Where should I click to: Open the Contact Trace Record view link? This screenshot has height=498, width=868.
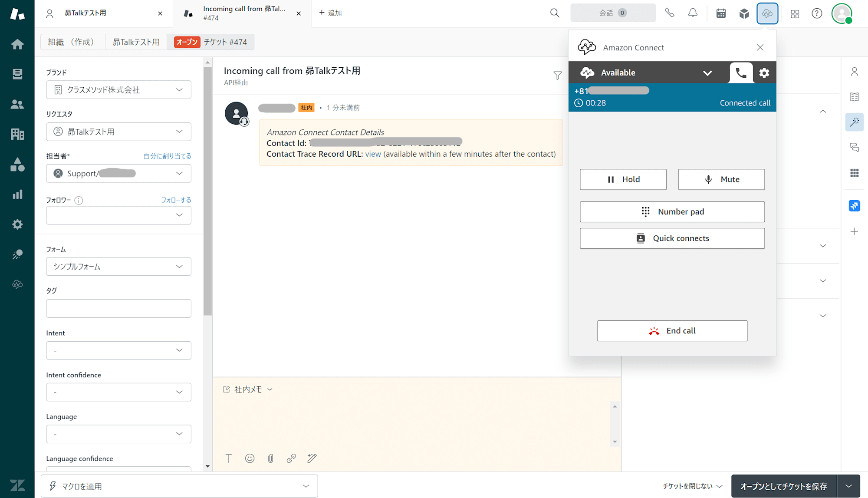(x=373, y=154)
